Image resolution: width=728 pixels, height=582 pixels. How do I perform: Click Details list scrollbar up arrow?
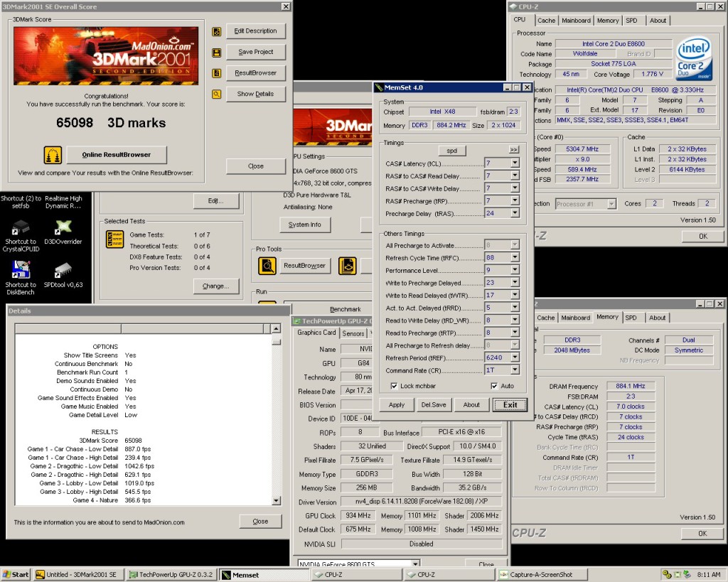pyautogui.click(x=277, y=328)
